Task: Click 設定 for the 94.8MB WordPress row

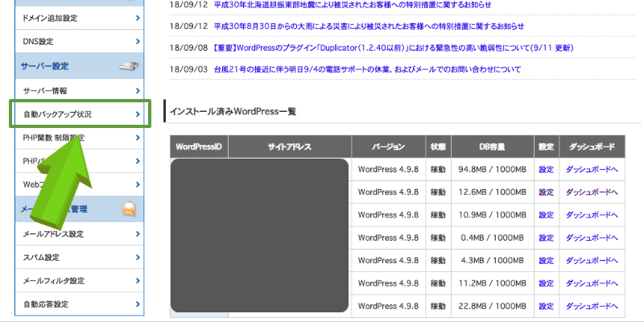Action: pyautogui.click(x=547, y=169)
